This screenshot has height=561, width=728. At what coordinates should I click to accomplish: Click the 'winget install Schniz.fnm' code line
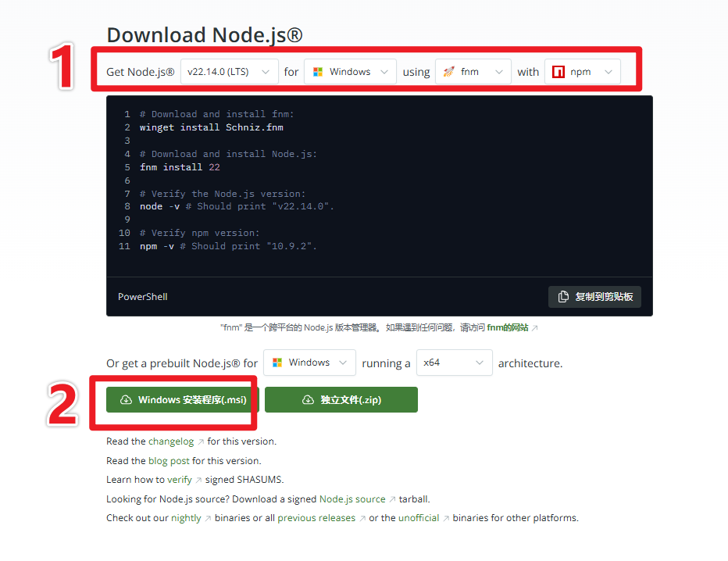[211, 127]
